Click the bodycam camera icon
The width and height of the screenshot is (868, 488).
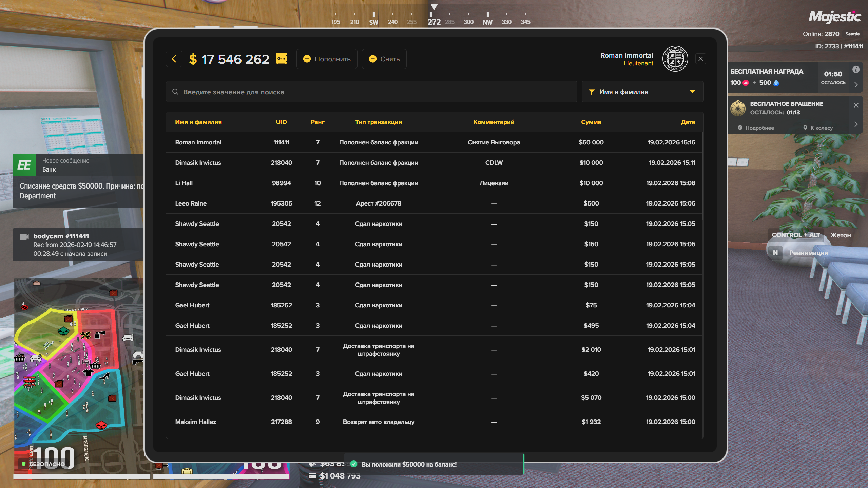point(24,236)
